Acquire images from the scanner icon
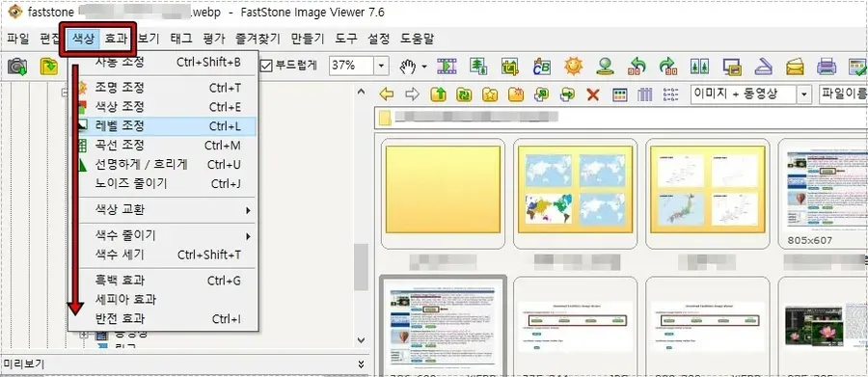 [764, 67]
